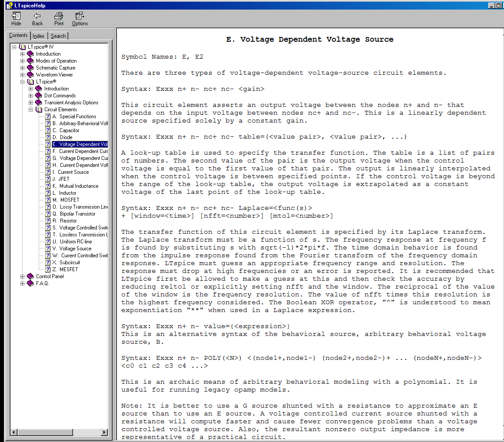The image size is (504, 442).
Task: Open T. Lossless Transmission Line topic
Action: click(80, 235)
